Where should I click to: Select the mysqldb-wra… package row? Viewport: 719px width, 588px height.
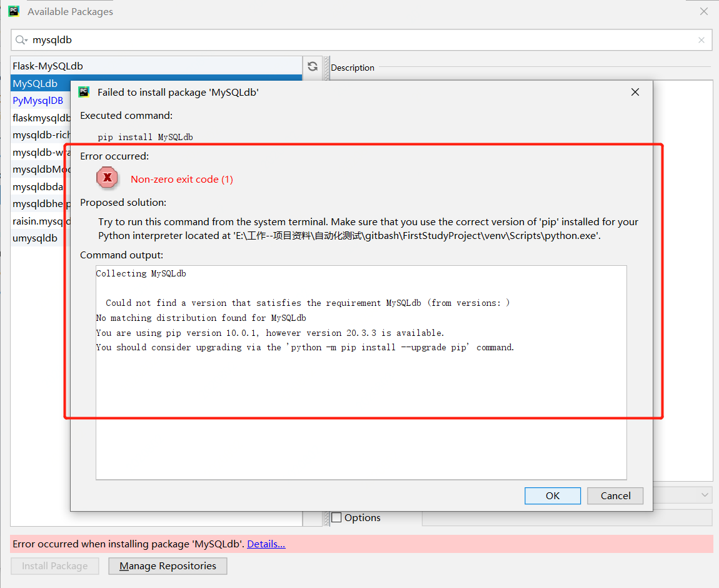click(x=41, y=152)
